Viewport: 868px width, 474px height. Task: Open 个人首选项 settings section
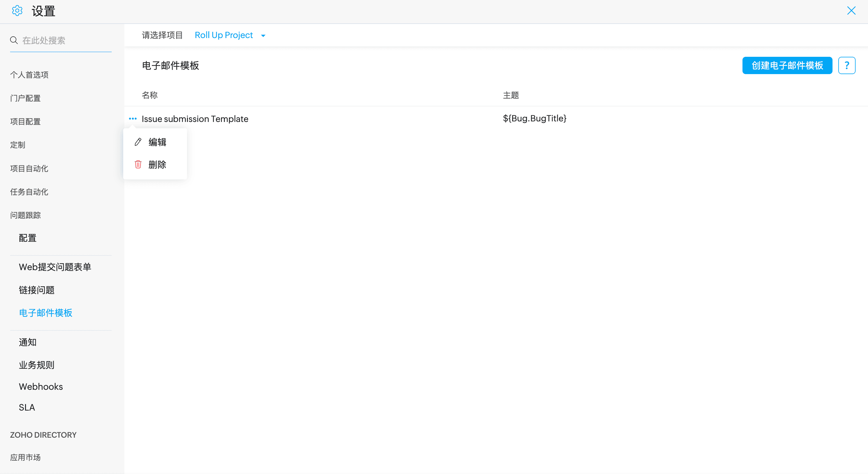[29, 75]
